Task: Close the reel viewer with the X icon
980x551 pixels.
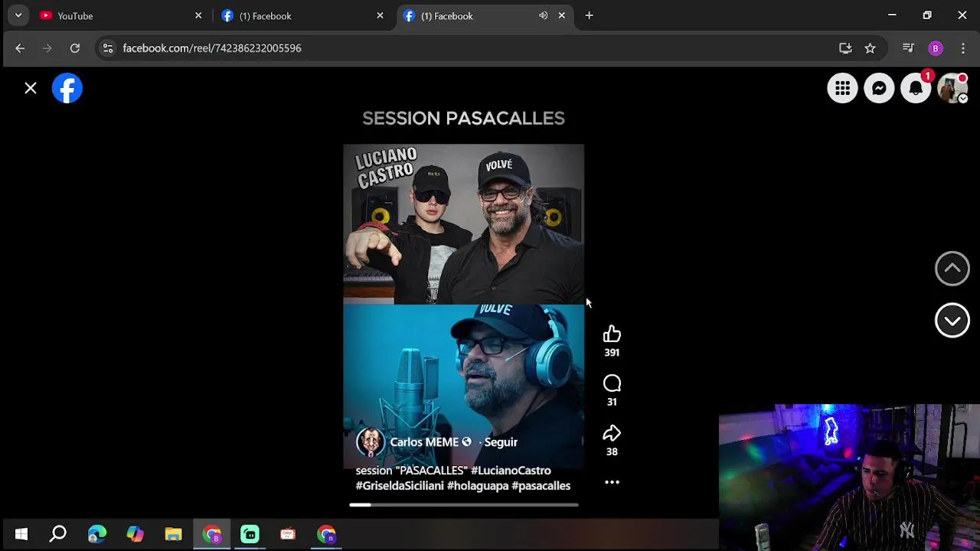Action: [x=31, y=89]
